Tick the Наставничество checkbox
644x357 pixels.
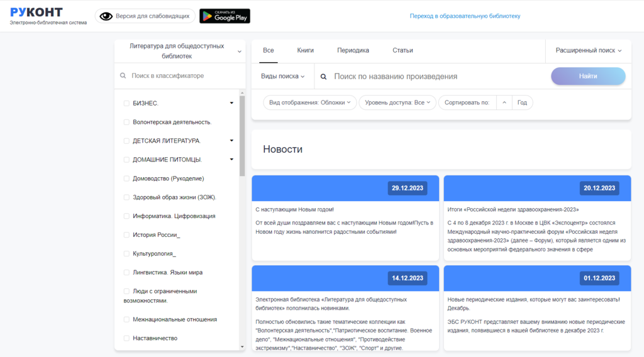pyautogui.click(x=126, y=338)
